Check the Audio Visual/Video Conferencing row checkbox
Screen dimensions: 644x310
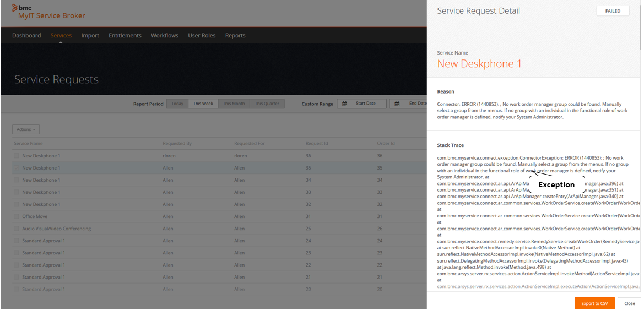click(x=17, y=229)
